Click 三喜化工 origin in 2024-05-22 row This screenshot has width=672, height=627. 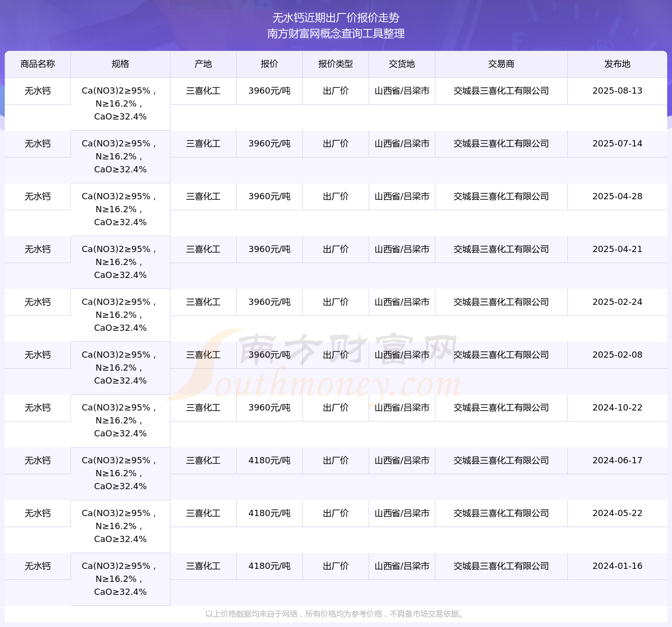click(x=203, y=513)
